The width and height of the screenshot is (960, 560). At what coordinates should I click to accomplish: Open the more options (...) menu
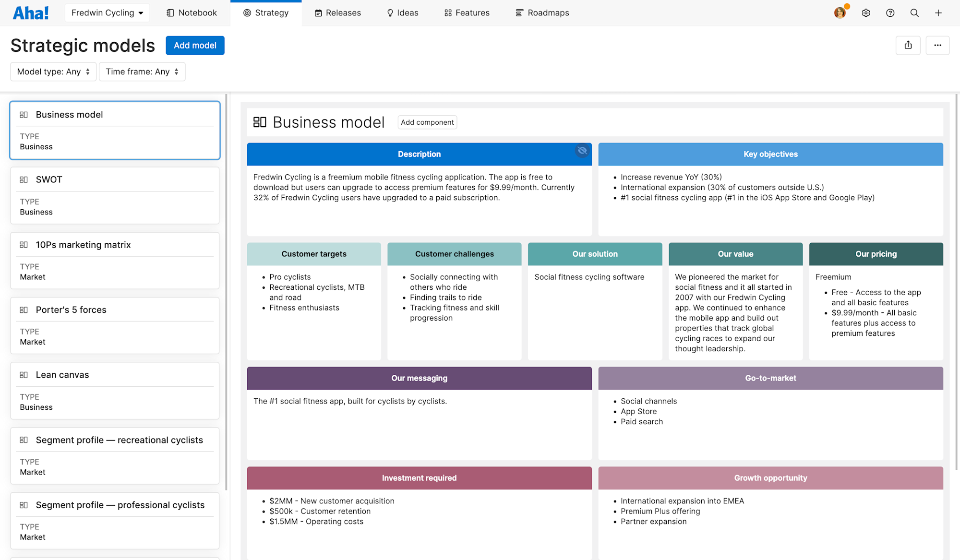(938, 45)
